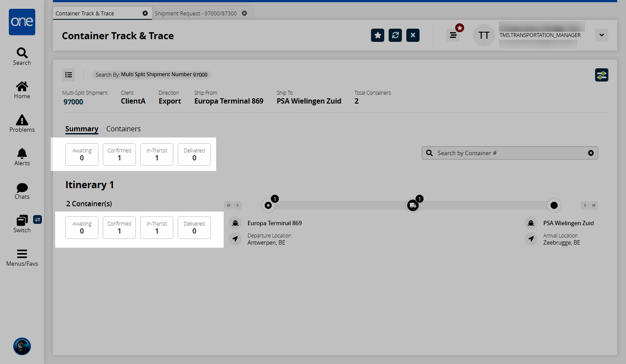
Task: Refresh the Container Track & Trace page
Action: click(395, 35)
